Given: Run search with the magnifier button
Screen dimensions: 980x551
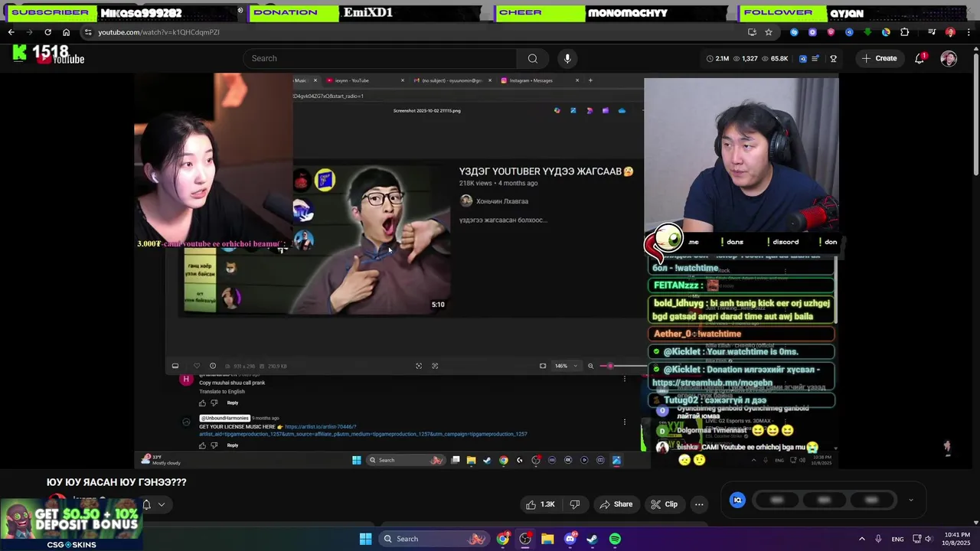Looking at the screenshot, I should point(533,58).
